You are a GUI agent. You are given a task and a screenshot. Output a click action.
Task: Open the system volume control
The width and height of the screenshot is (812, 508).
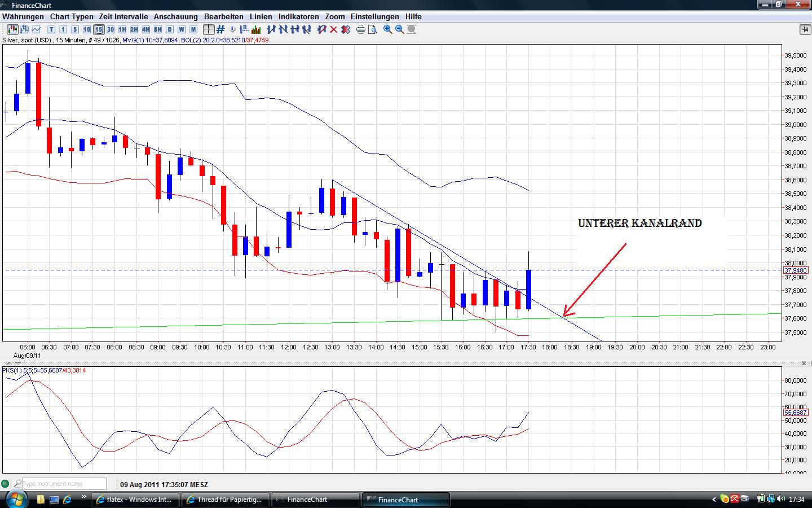781,500
